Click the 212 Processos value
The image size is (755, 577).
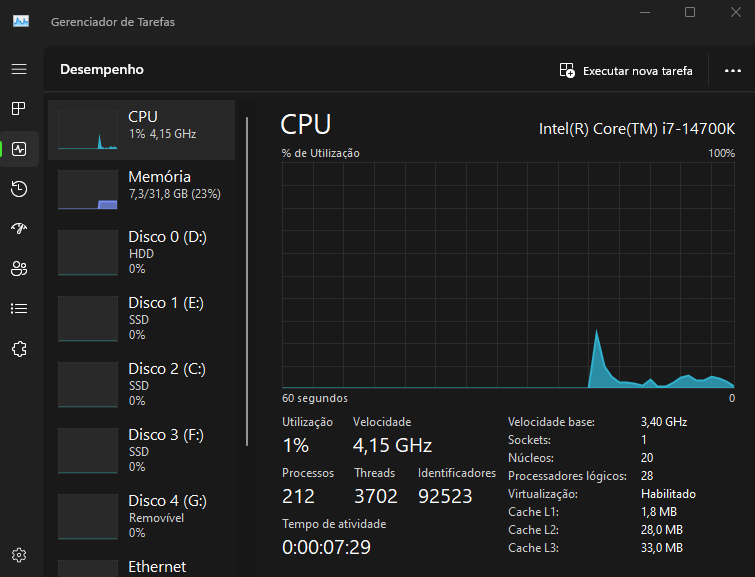click(298, 496)
